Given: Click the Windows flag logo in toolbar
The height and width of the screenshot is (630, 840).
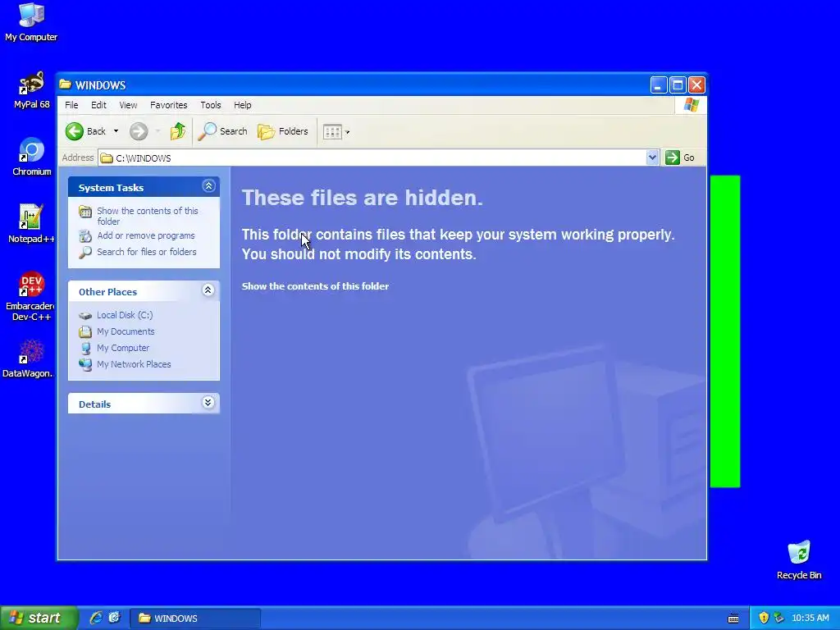Looking at the screenshot, I should [691, 104].
